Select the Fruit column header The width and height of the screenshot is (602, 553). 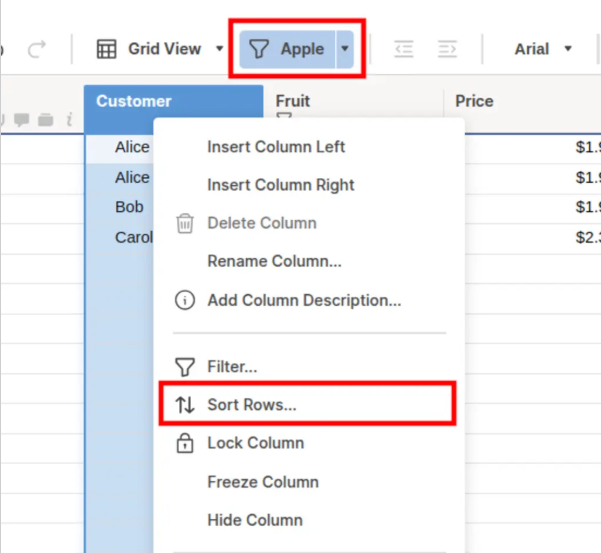click(x=353, y=101)
